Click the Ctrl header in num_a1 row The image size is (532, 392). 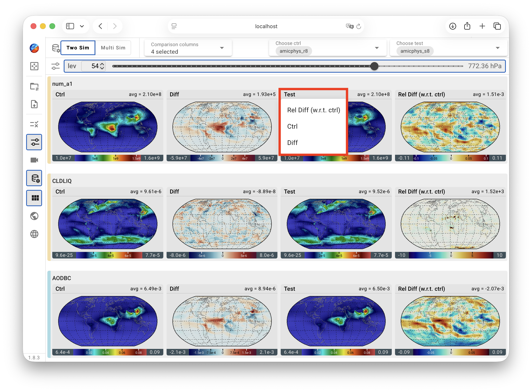coord(60,95)
